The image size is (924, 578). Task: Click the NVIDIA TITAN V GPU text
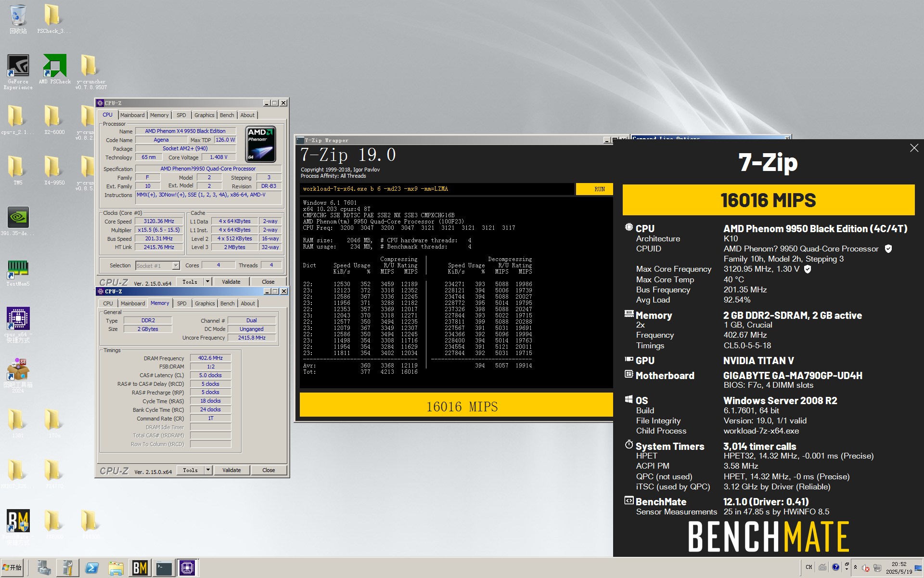(x=758, y=361)
